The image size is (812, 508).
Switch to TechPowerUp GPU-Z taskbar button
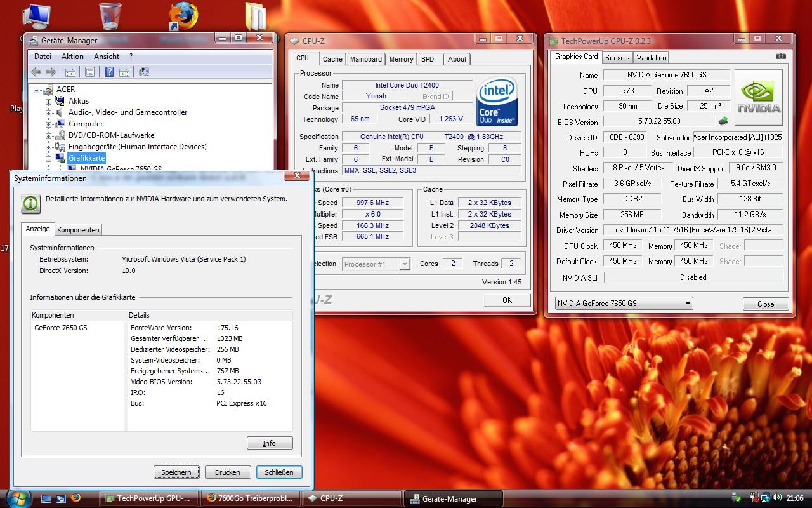[150, 498]
